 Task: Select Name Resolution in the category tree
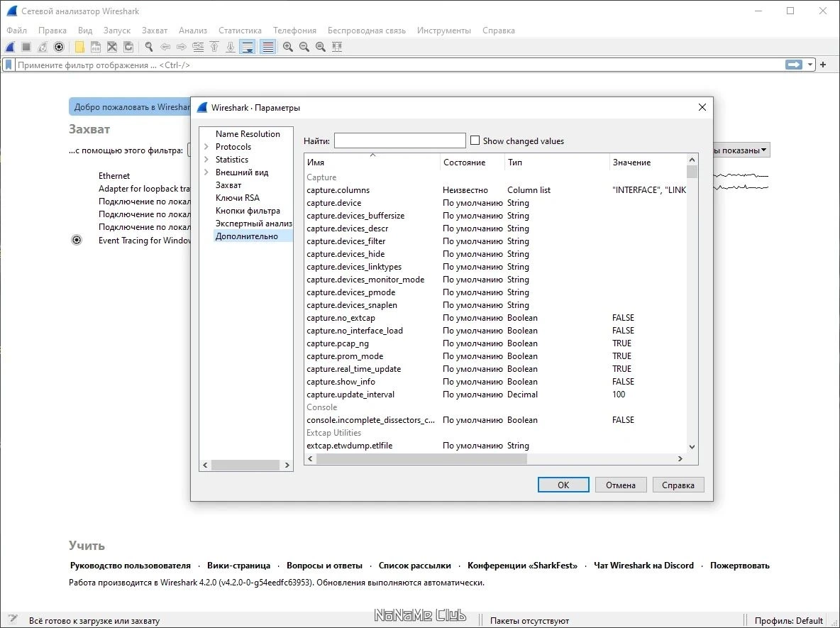tap(248, 134)
